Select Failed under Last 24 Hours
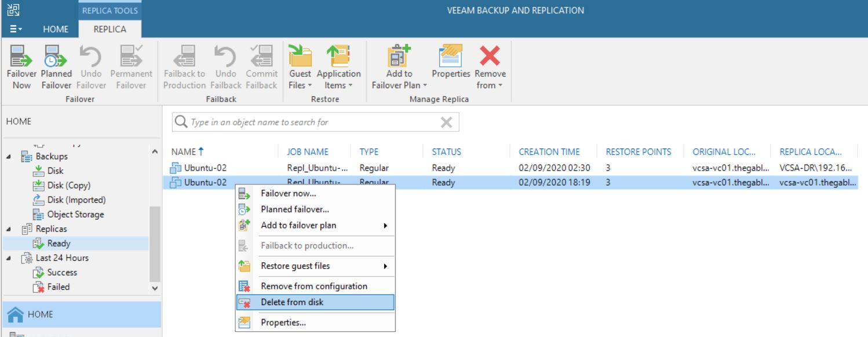This screenshot has height=337, width=868. [58, 287]
